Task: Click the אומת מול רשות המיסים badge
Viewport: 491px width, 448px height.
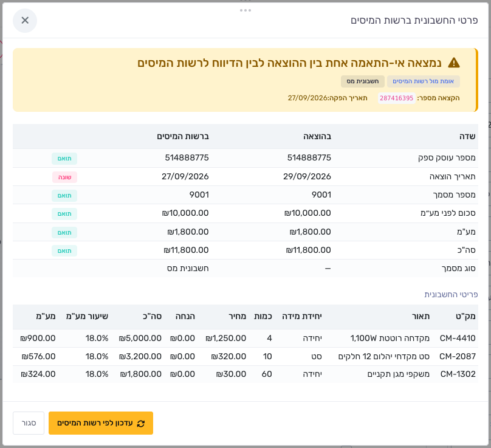Action: click(x=423, y=81)
